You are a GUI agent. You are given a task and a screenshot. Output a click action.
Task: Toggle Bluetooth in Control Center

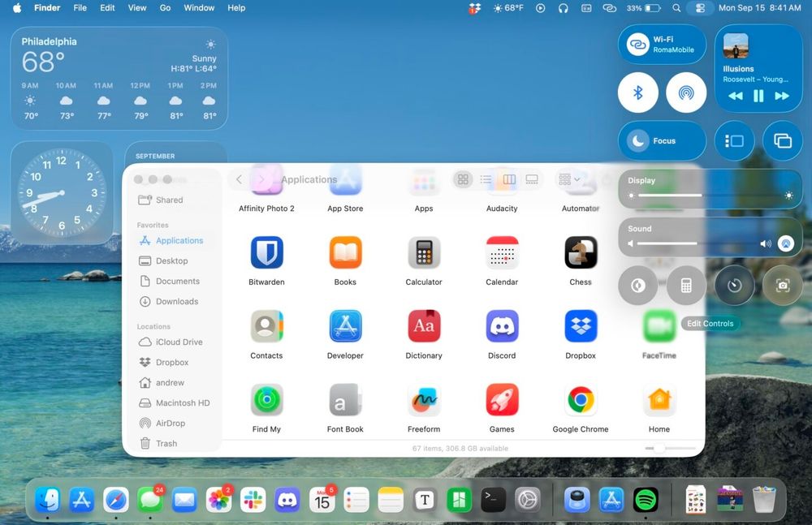tap(637, 92)
